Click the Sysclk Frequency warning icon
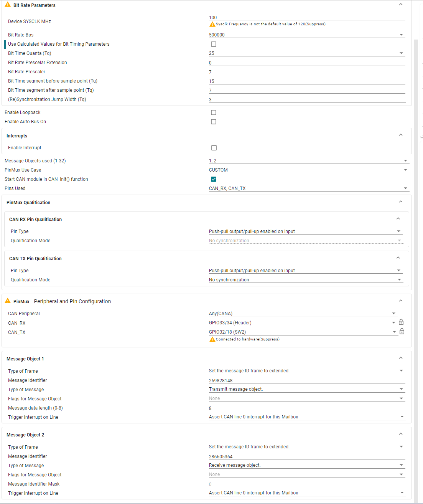 coord(212,24)
